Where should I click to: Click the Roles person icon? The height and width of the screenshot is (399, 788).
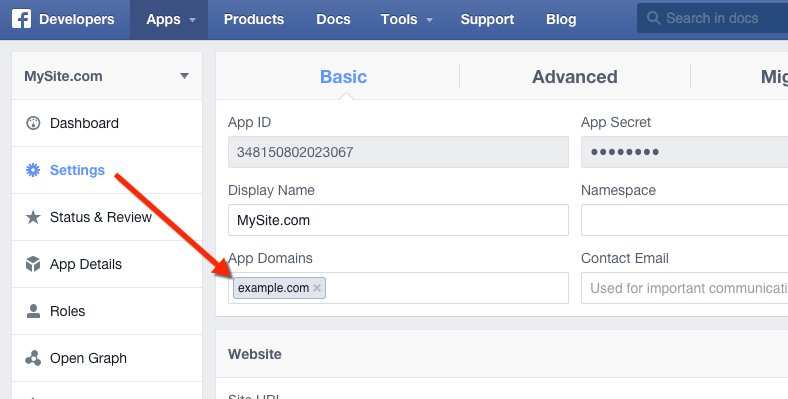33,311
